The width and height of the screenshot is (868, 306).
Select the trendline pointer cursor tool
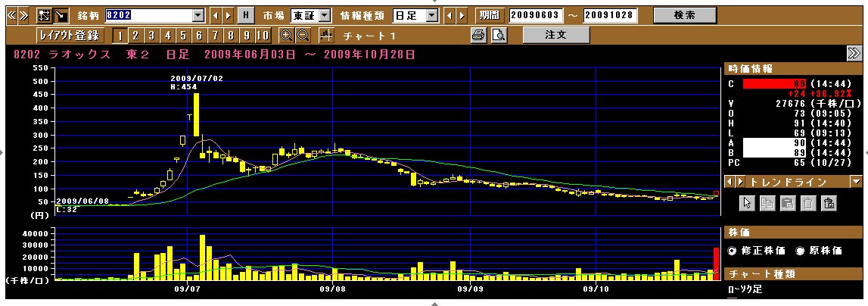coord(748,204)
